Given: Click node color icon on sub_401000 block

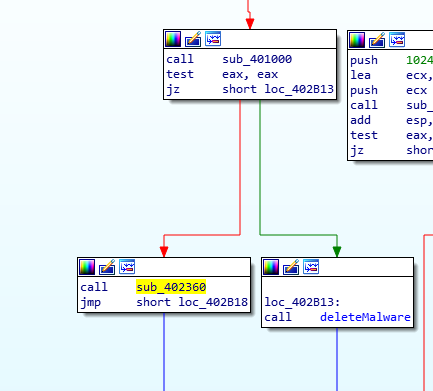Looking at the screenshot, I should 173,39.
